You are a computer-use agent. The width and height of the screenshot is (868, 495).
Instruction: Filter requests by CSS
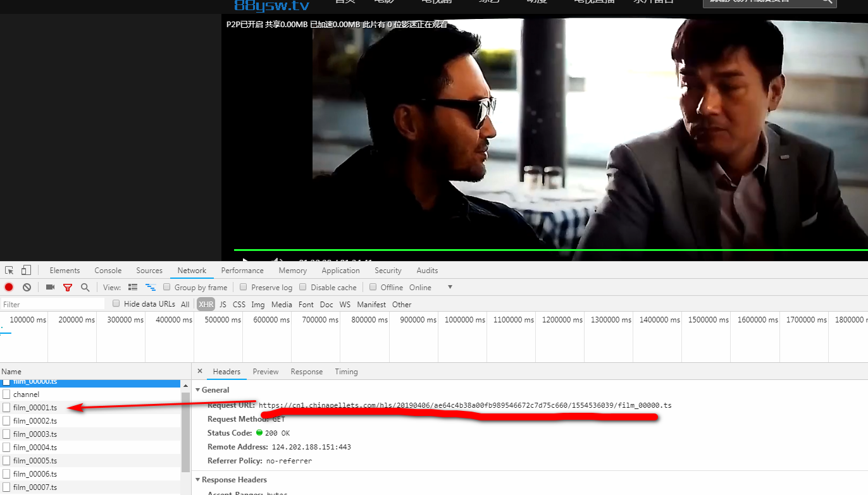(x=239, y=304)
